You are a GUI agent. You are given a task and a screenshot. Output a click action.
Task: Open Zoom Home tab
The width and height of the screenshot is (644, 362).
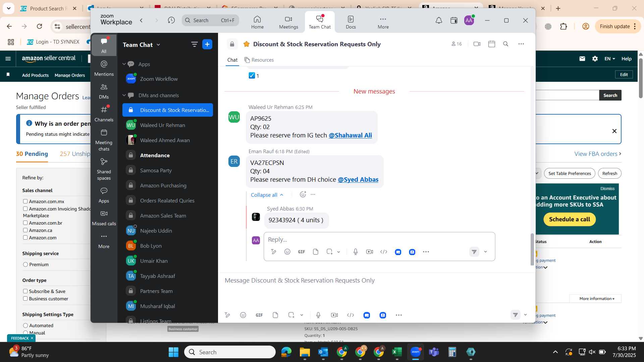coord(257,22)
